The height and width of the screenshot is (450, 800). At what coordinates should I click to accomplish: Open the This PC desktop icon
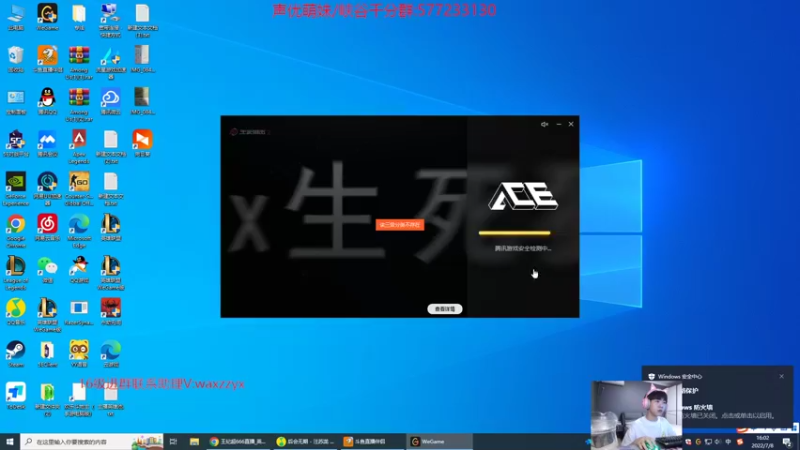pyautogui.click(x=16, y=17)
